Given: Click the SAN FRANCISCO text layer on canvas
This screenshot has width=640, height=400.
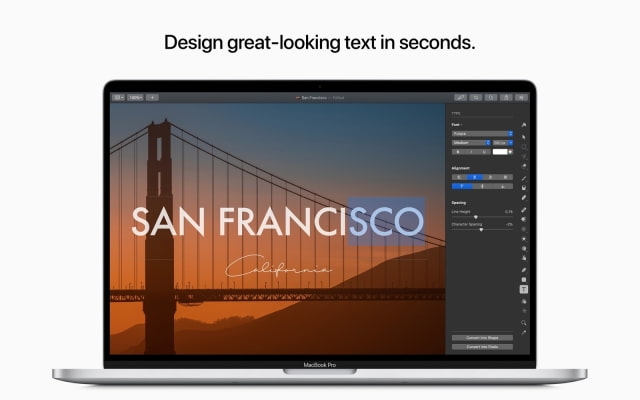Looking at the screenshot, I should click(278, 222).
